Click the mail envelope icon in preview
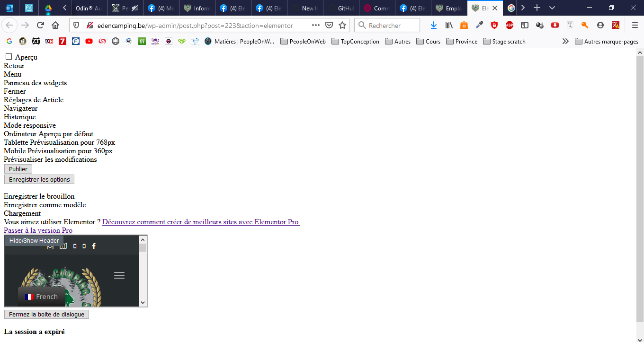The width and height of the screenshot is (644, 342). (50, 246)
